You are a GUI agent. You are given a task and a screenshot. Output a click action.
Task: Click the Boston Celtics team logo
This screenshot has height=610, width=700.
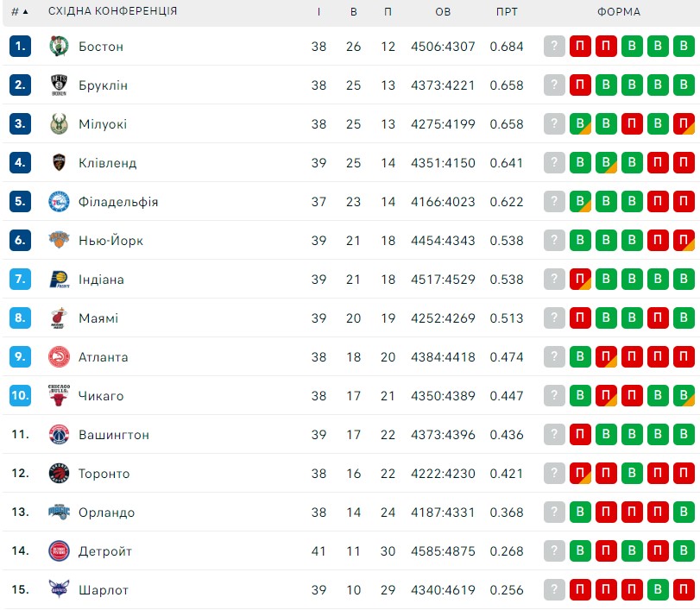click(59, 47)
